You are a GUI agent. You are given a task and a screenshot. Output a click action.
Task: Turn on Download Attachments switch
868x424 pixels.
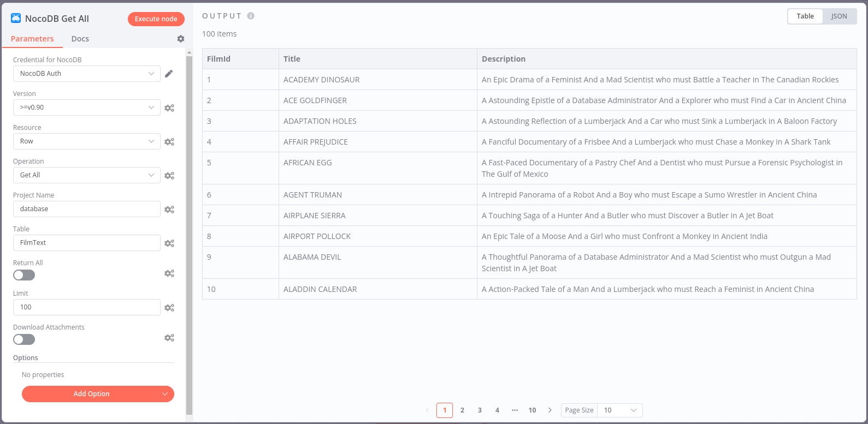pos(24,339)
